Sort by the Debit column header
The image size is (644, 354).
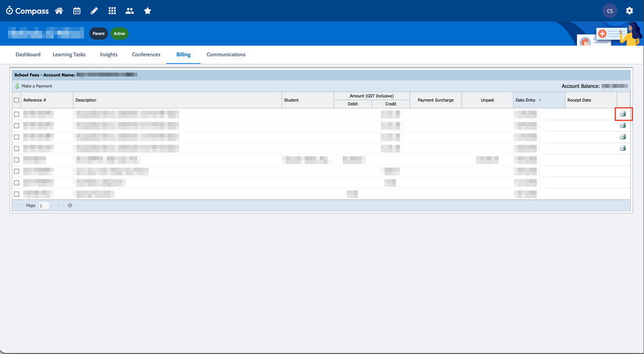pos(353,104)
